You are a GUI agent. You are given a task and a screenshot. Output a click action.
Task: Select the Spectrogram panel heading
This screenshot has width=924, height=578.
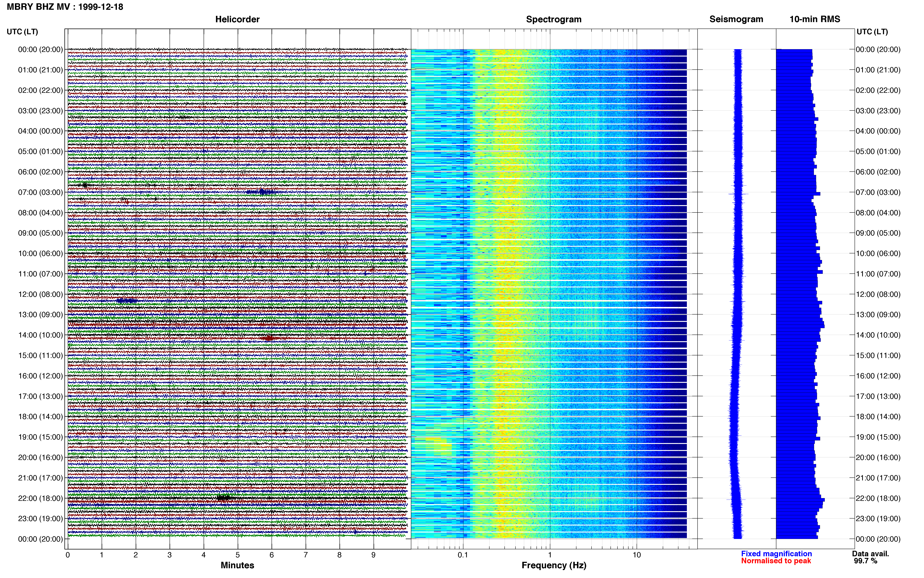[x=554, y=20]
